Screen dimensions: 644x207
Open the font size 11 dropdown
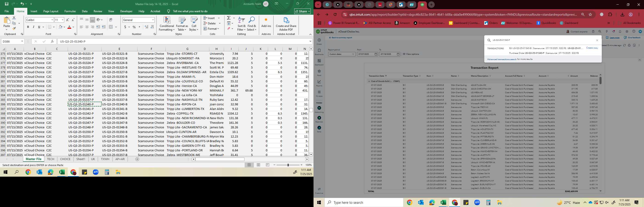coord(62,20)
